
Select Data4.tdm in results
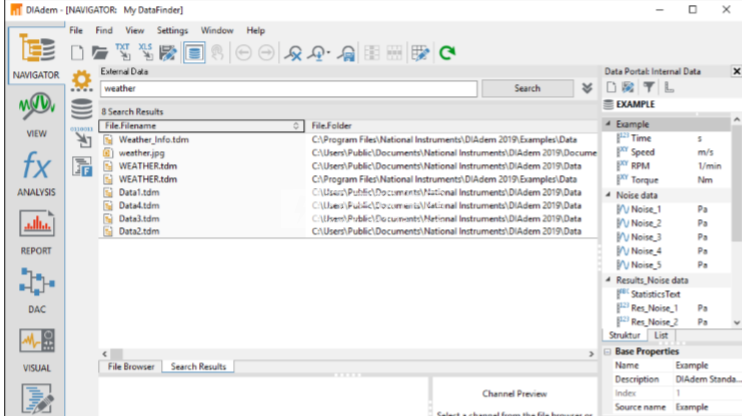point(139,205)
